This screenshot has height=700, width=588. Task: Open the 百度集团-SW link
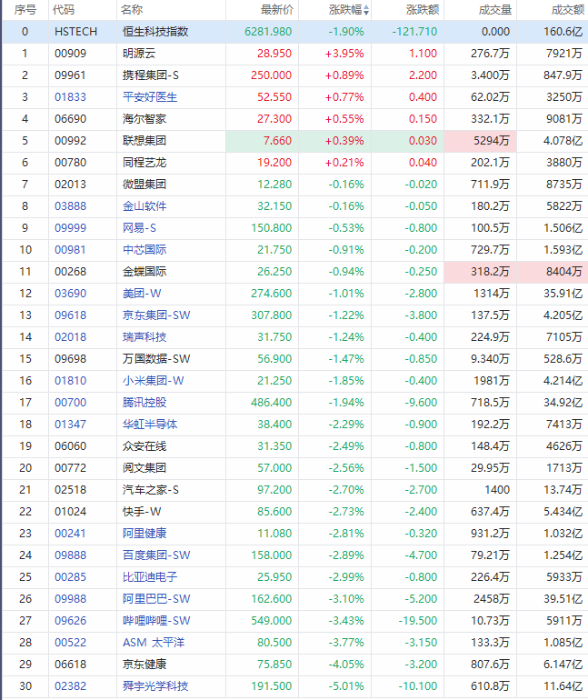[156, 555]
